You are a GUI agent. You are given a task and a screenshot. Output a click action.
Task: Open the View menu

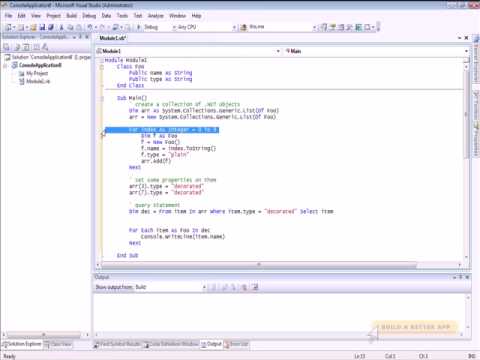click(x=36, y=16)
